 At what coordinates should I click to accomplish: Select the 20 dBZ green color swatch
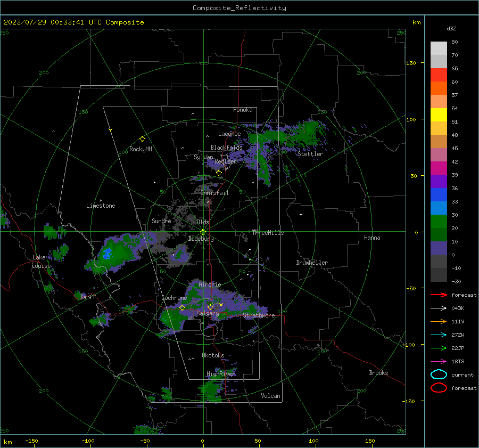439,221
